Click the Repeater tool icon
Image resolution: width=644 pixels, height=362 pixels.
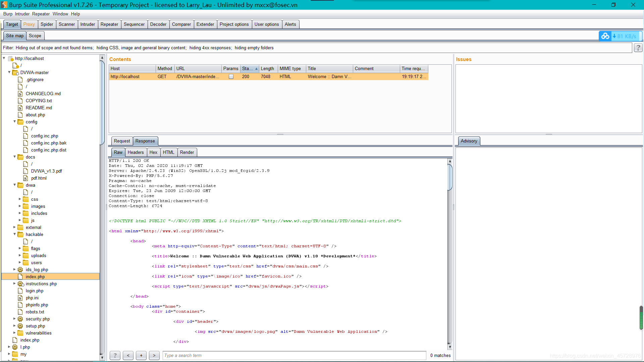pos(109,24)
